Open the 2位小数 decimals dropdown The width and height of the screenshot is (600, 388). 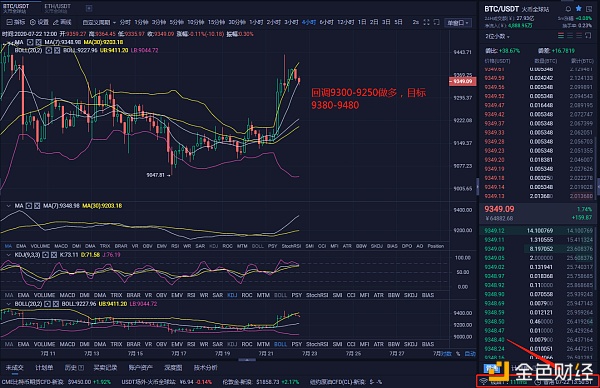[x=497, y=36]
